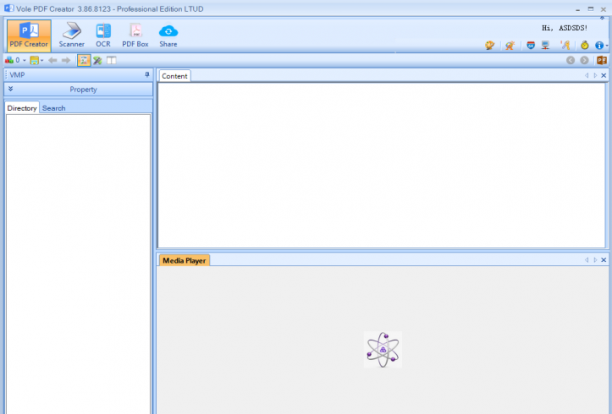Viewport: 612px width, 414px height.
Task: Open the OCR tool
Action: [103, 36]
